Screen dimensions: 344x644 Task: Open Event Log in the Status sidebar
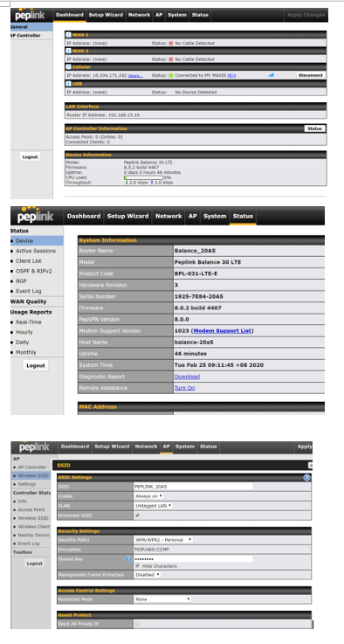pos(29,291)
